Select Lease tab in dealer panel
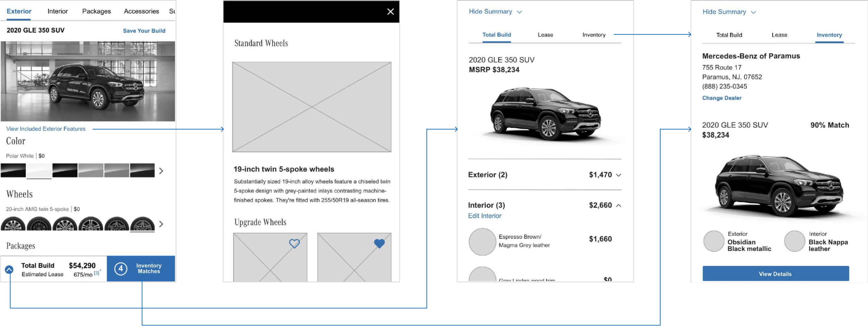Viewport: 868px width, 330px height. 779,35
